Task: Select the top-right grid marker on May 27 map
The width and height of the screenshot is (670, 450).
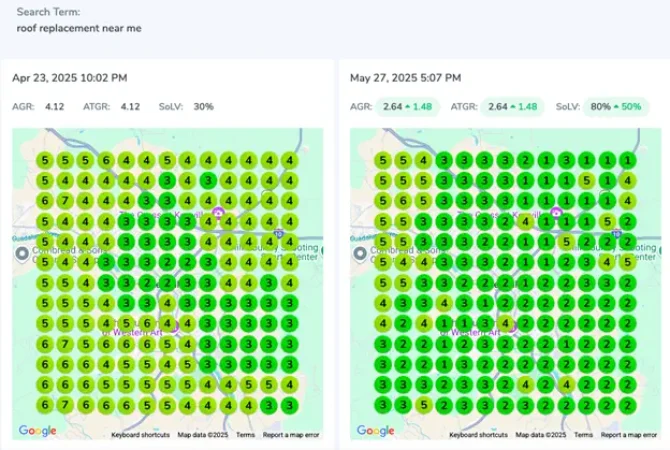Action: (x=627, y=160)
